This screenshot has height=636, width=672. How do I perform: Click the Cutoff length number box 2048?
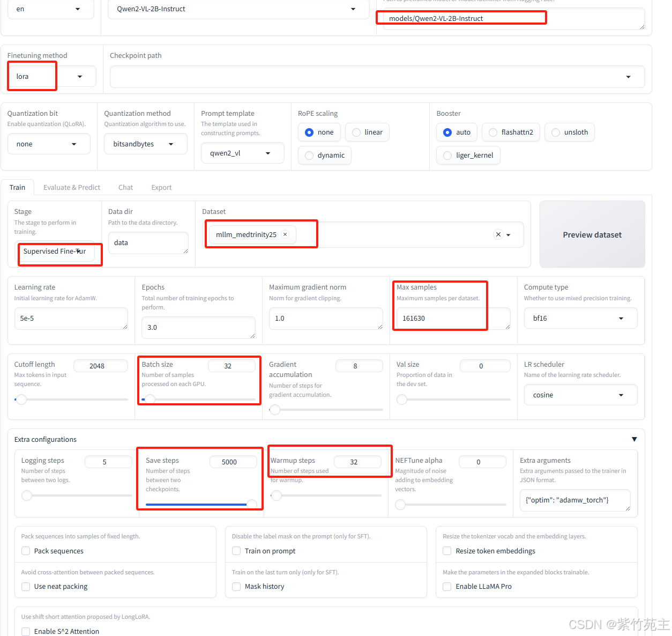[100, 366]
